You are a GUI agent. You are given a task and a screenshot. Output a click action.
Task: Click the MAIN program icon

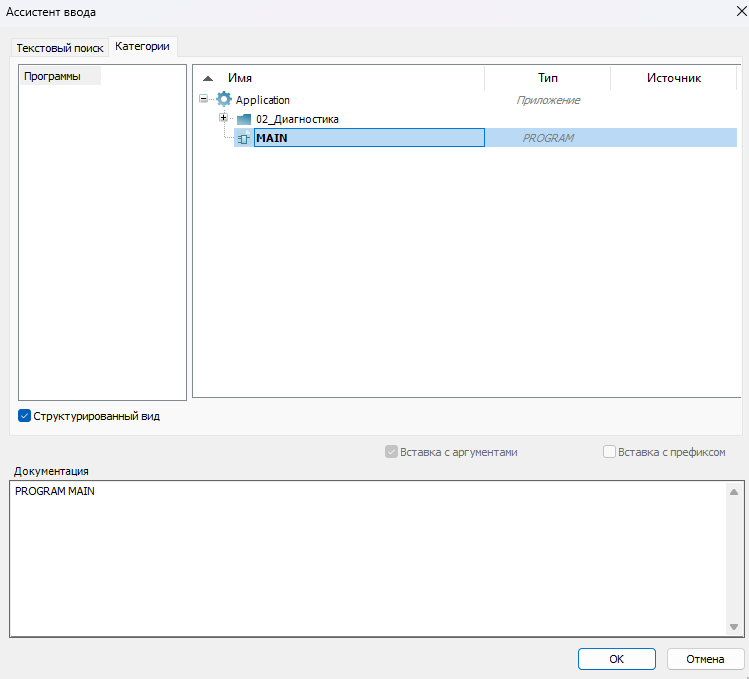pyautogui.click(x=243, y=138)
